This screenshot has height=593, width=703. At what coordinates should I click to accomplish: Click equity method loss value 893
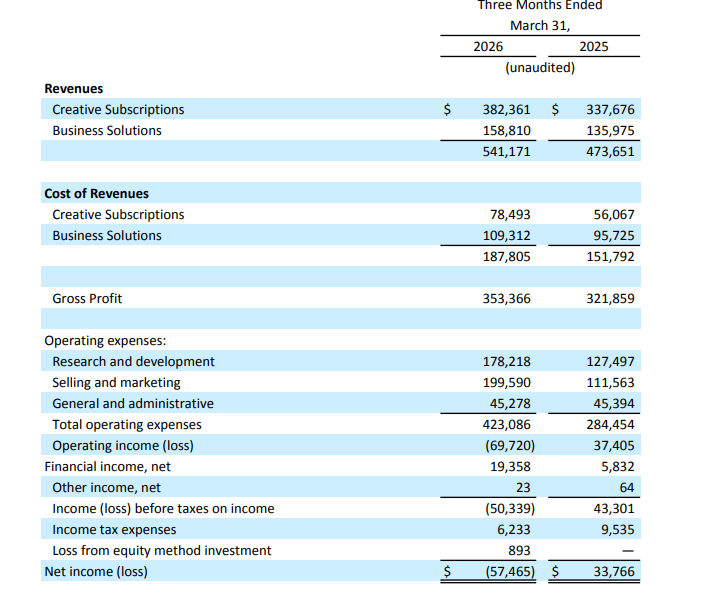point(519,551)
